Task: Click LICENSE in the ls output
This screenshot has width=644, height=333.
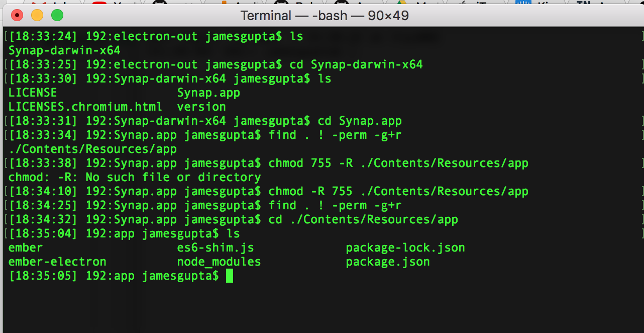Action: tap(33, 93)
